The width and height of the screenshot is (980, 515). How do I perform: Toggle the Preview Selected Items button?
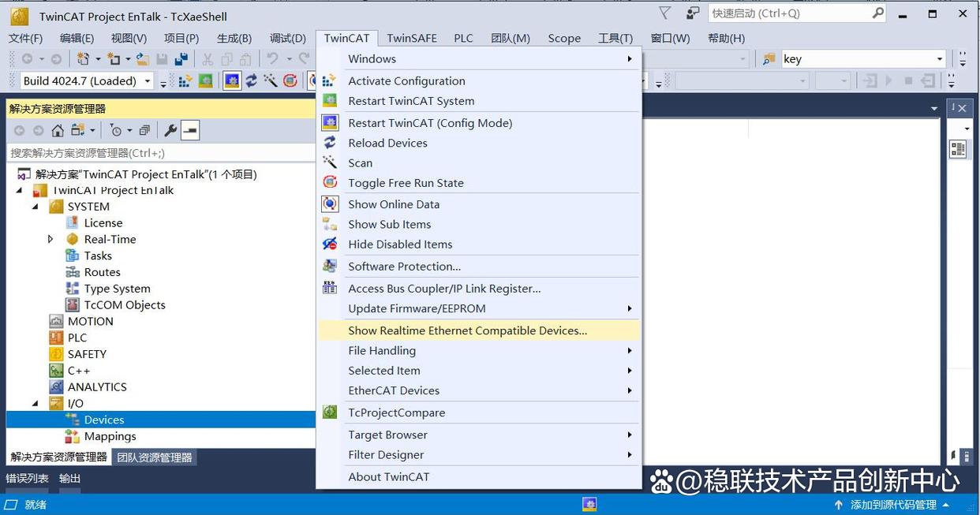click(190, 130)
